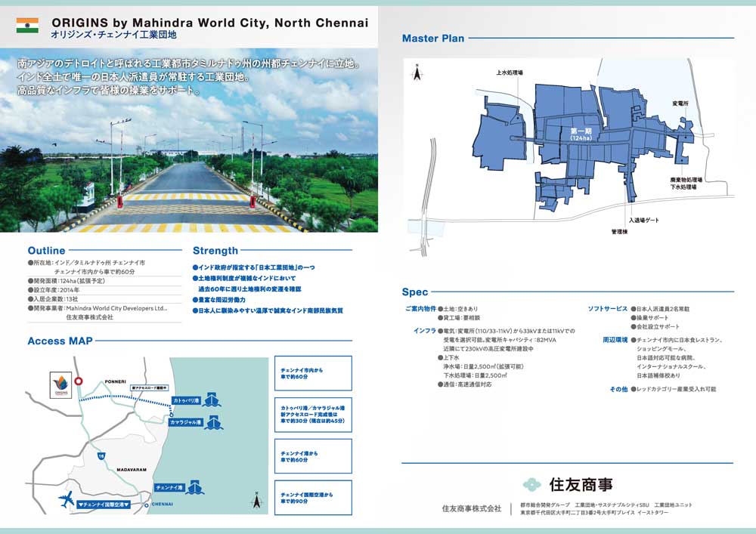
Task: Click the 'ソフトサービス' spec label
Action: (x=608, y=309)
